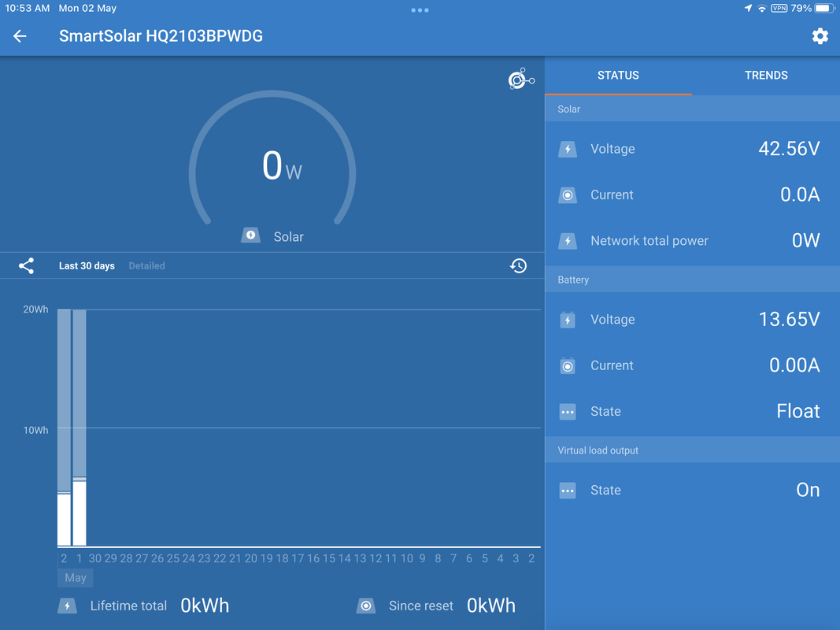Open the VE.Smart networking icon
The image size is (840, 630).
tap(520, 80)
